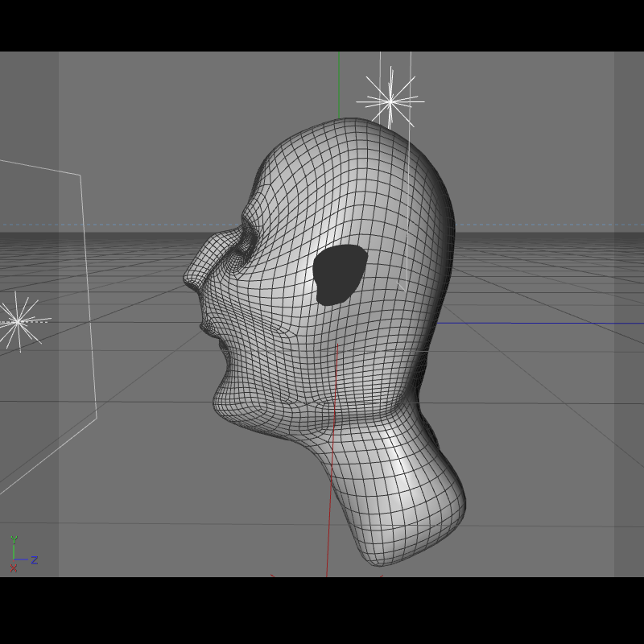Click the green Y-axis line above head
This screenshot has height=644, width=644.
point(339,85)
